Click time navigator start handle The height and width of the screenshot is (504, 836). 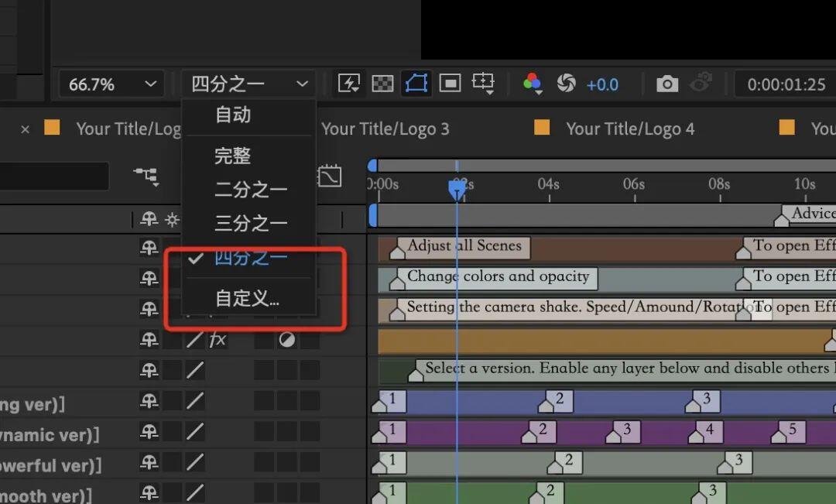pos(372,166)
